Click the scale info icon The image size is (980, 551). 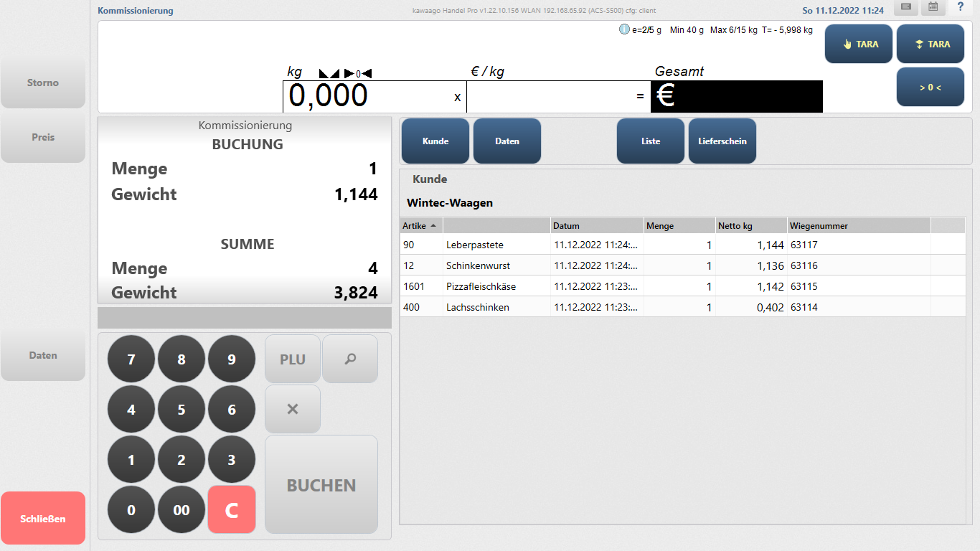coord(624,30)
